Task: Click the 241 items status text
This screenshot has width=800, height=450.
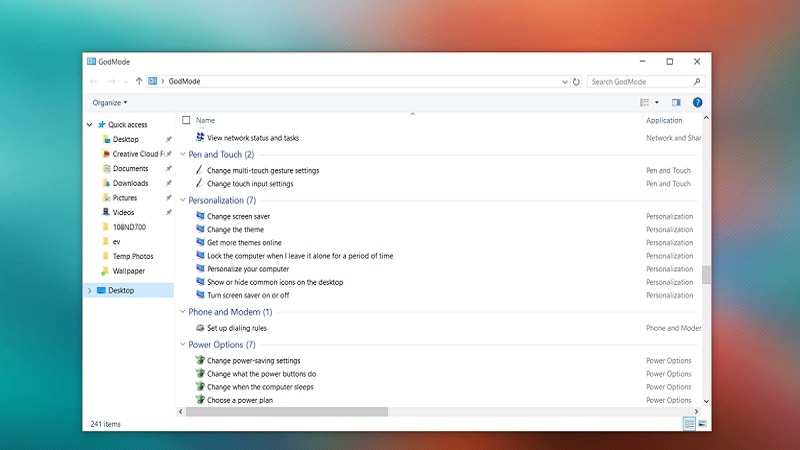Action: [x=105, y=424]
